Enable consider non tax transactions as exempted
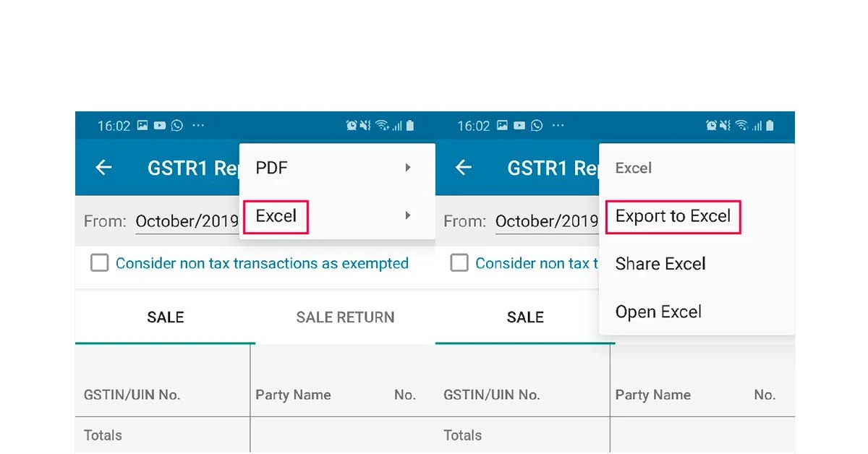868x454 pixels. 100,263
